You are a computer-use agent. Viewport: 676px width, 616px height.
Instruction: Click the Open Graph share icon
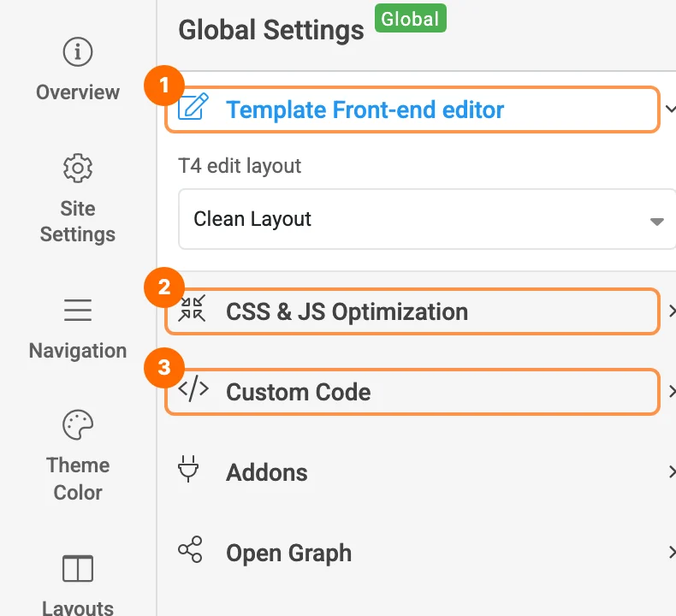click(x=190, y=549)
